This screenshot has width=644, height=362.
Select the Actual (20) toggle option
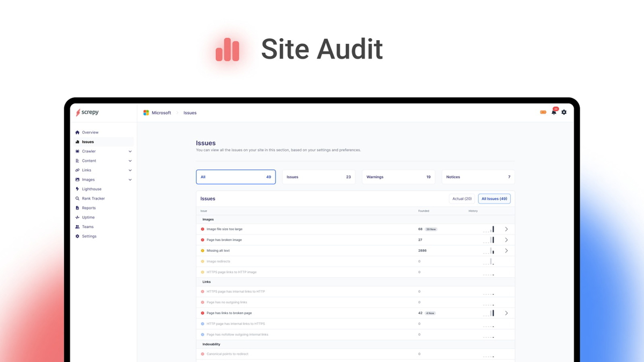click(462, 198)
